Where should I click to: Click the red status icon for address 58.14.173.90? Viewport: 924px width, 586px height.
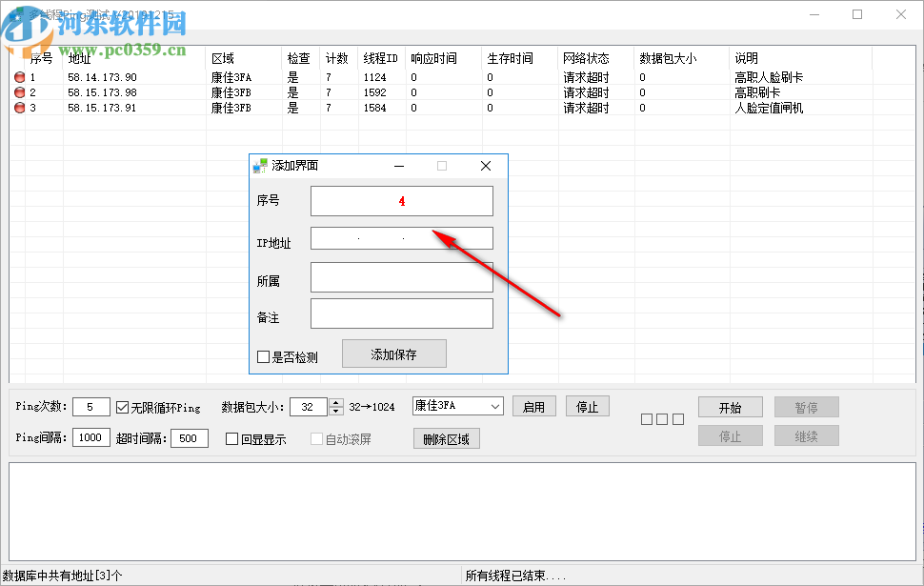tap(21, 76)
